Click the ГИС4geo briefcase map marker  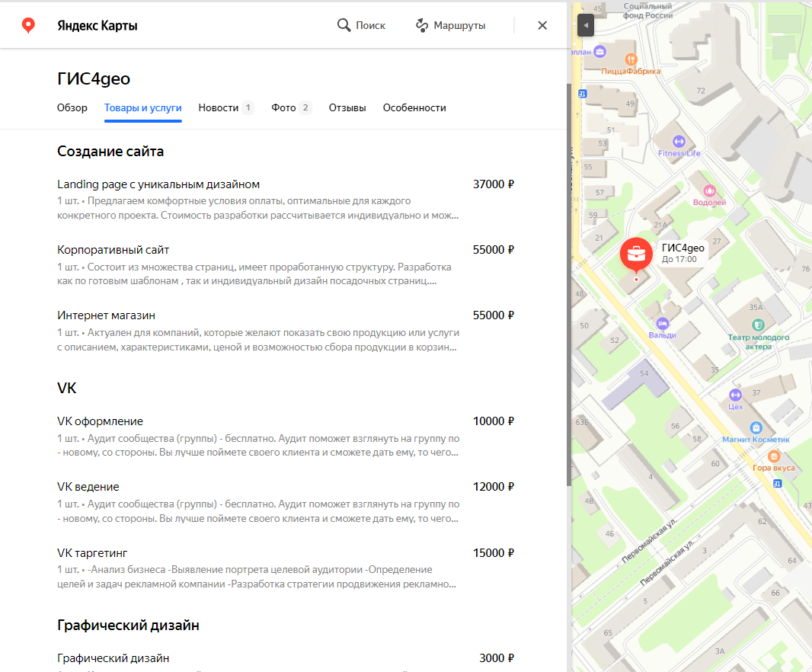[635, 254]
